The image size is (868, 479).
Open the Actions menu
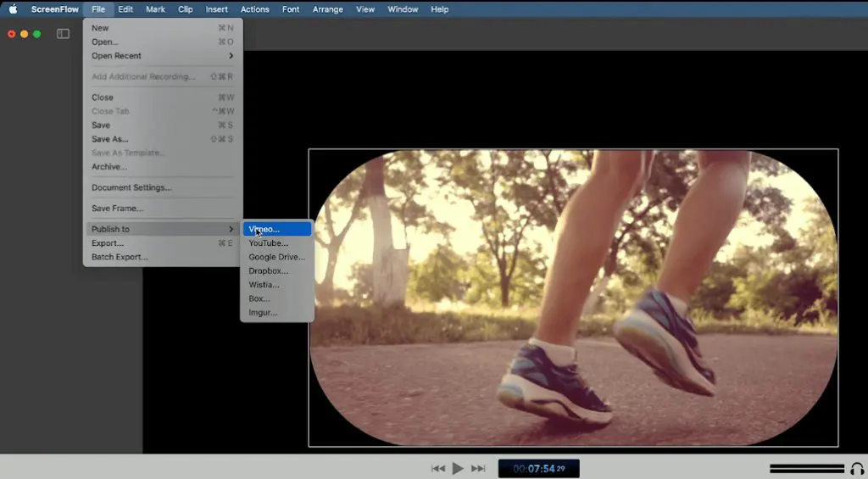[254, 8]
